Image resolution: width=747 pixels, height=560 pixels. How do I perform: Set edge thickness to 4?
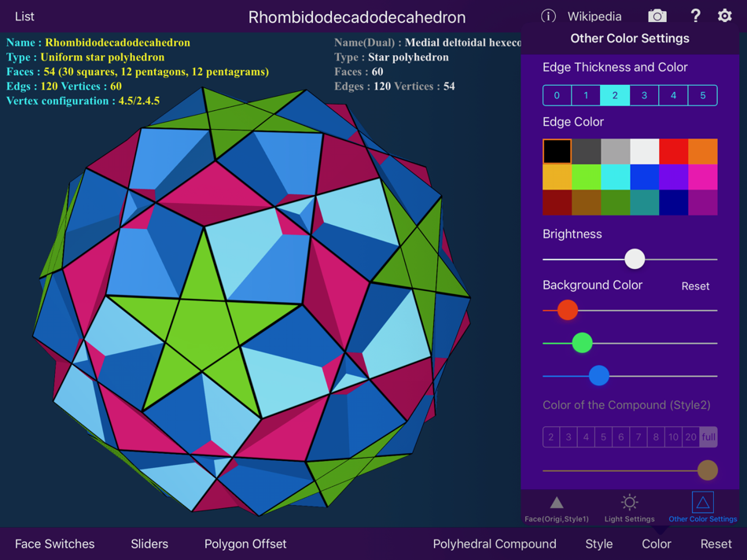point(673,96)
